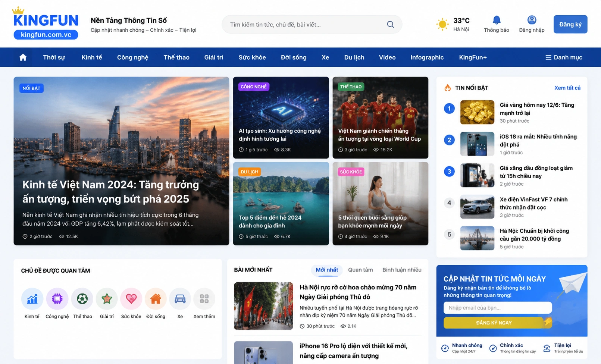The height and width of the screenshot is (364, 601).
Task: Switch to the Quan tâm tab
Action: 360,270
